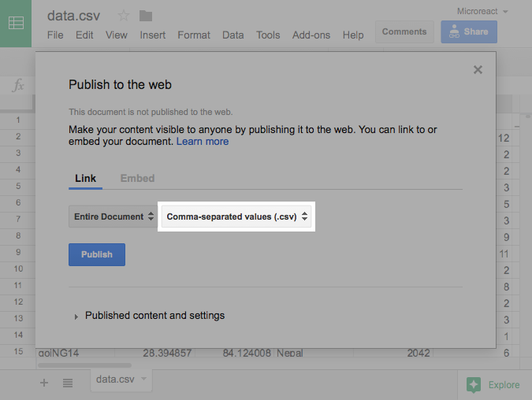Viewport: 532px width, 400px height.
Task: Click the Add Sheet plus icon
Action: [44, 383]
